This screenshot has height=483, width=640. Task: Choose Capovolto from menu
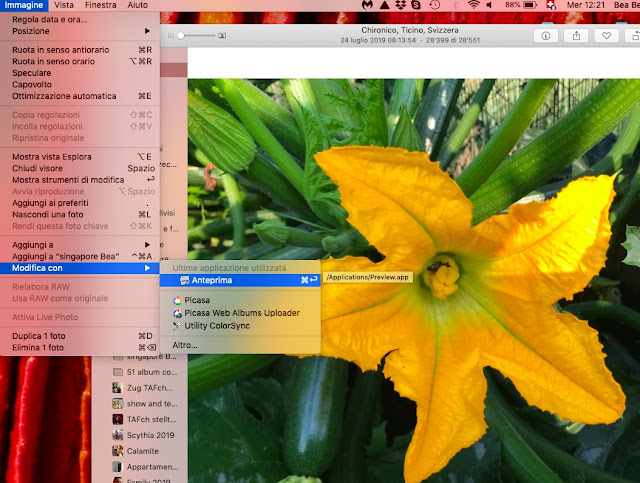(x=80, y=85)
